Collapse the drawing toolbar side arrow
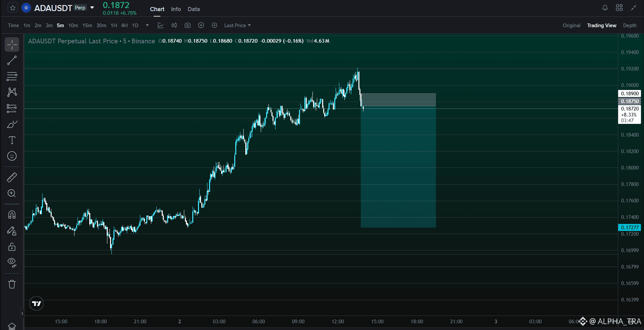 22,314
